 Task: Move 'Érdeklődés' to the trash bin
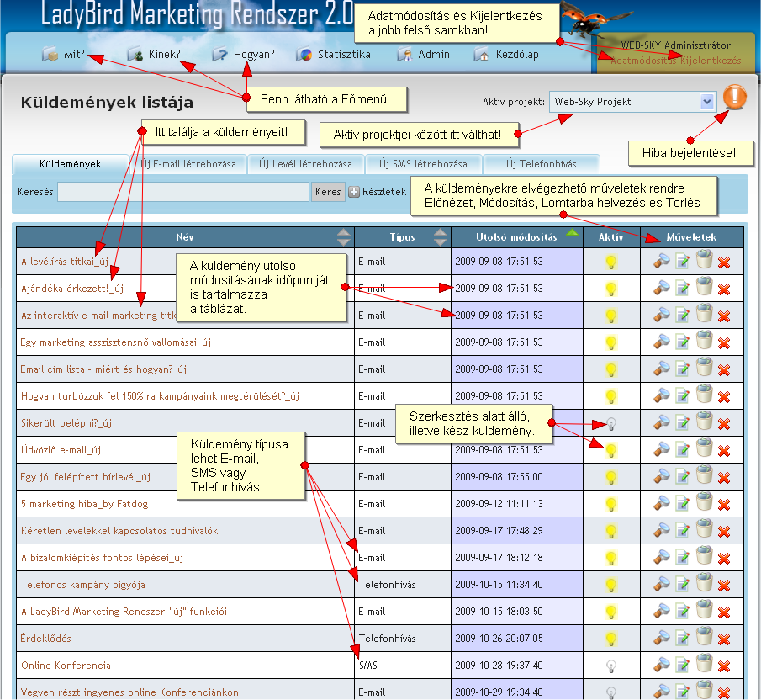click(704, 638)
